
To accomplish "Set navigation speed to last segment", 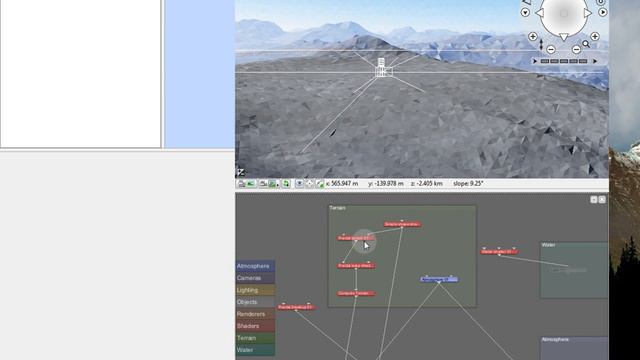I will (583, 61).
